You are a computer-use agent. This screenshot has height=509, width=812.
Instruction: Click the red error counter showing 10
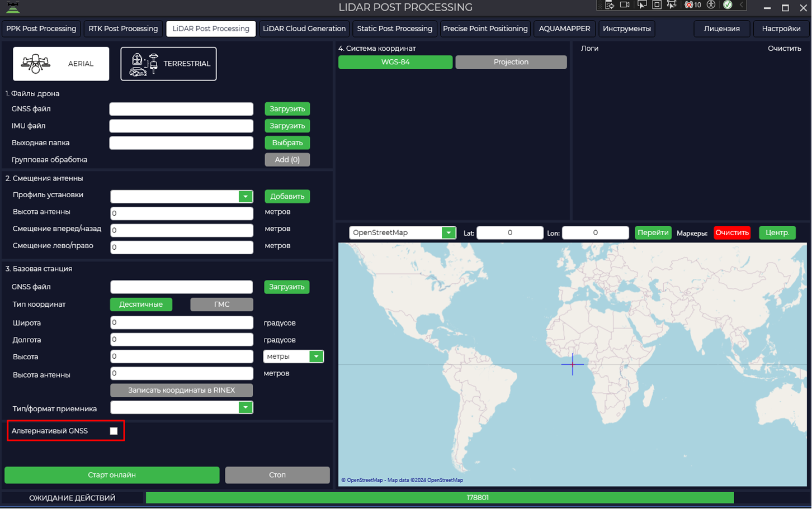(693, 5)
